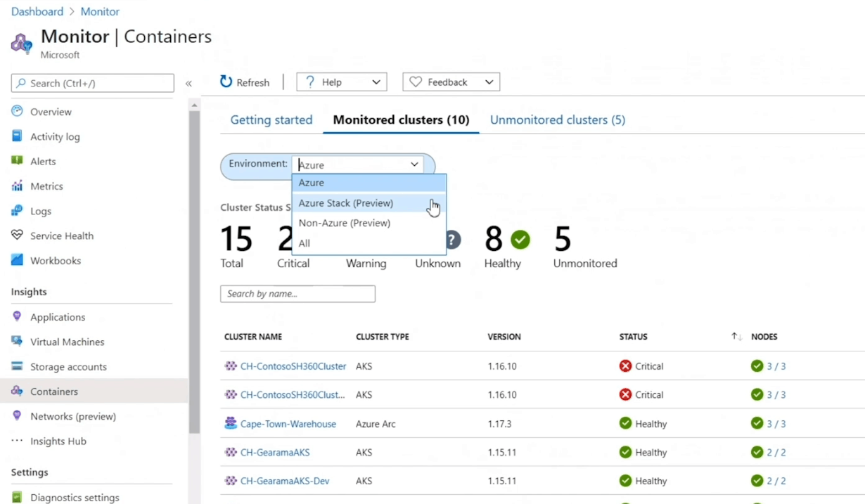Click the STATUS column sort arrows
Viewport: 865px width, 504px height.
pos(736,337)
